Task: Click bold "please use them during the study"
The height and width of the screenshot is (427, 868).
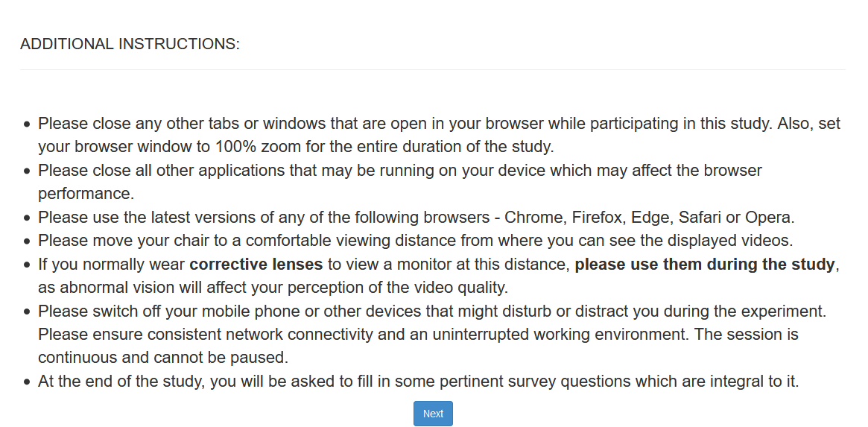Action: [x=704, y=265]
